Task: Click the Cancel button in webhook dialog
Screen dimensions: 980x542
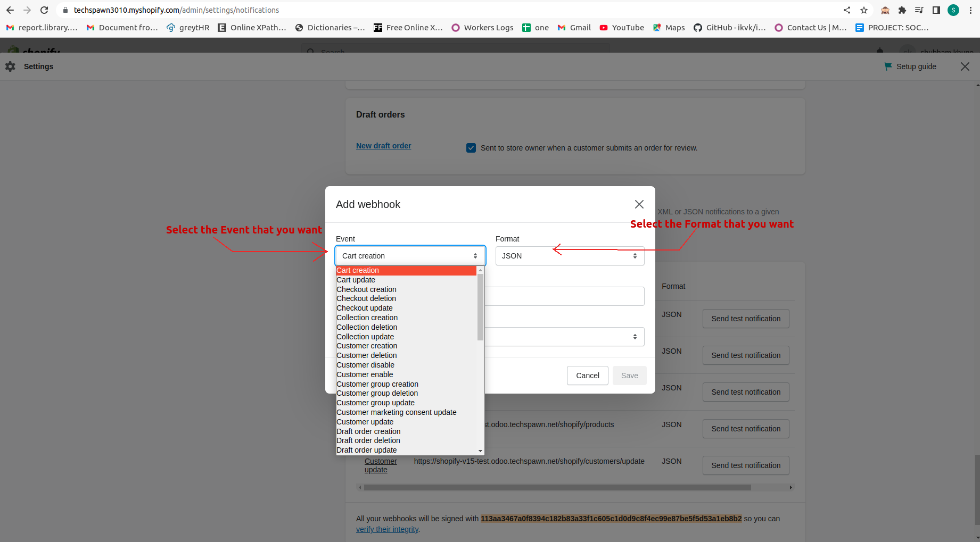Action: point(587,376)
